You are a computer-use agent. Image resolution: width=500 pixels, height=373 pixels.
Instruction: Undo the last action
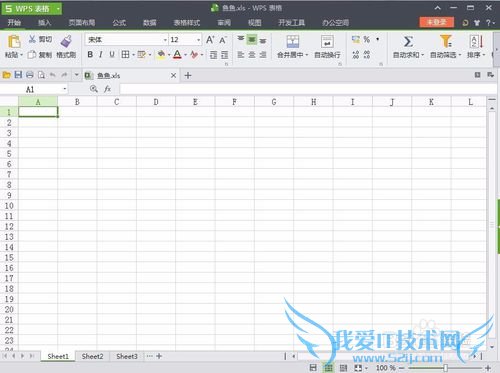(53, 75)
